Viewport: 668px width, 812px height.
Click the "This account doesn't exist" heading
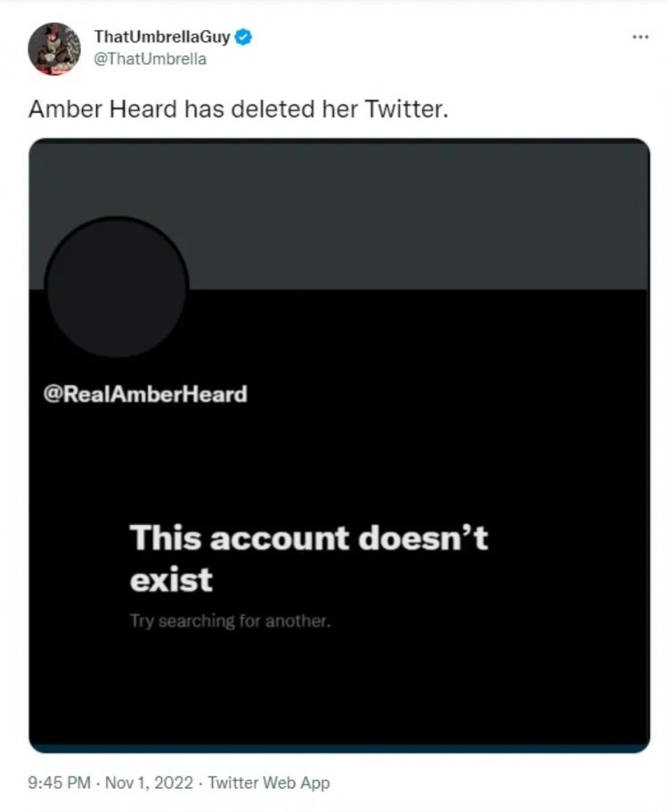tap(308, 558)
